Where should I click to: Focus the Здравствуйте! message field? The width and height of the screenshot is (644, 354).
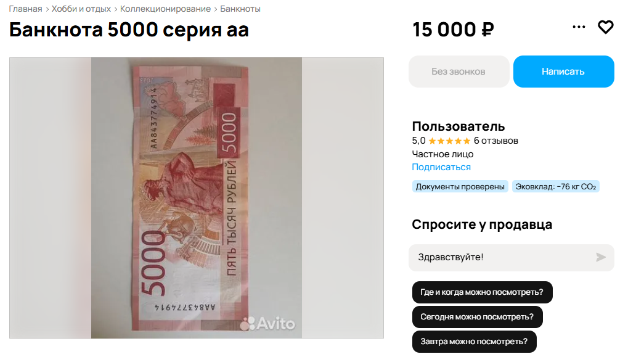click(x=512, y=258)
